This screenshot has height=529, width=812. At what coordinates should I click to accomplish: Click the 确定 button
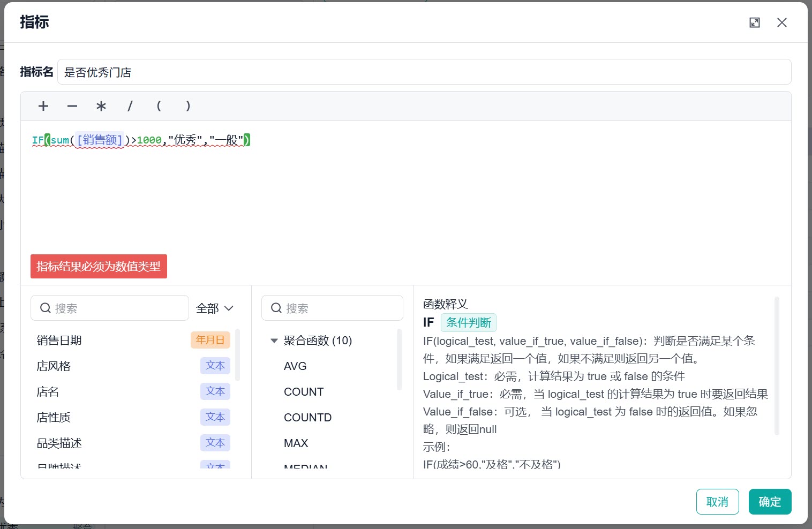(x=770, y=502)
